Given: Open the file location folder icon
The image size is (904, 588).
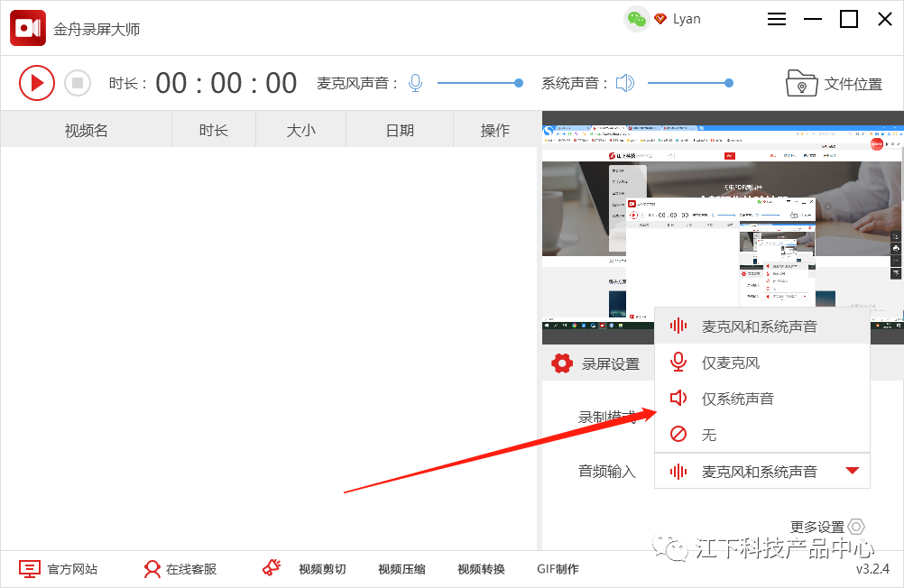Looking at the screenshot, I should coord(801,84).
